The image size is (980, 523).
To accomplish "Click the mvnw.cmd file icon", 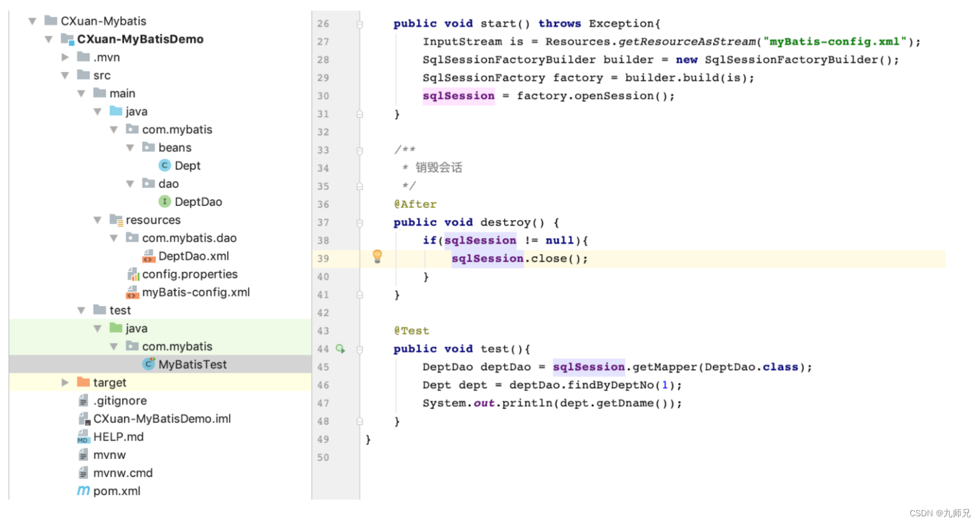I will (84, 473).
